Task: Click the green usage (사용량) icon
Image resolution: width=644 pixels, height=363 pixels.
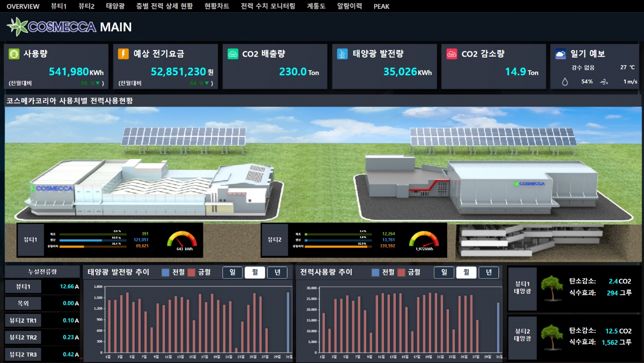Action: [14, 54]
